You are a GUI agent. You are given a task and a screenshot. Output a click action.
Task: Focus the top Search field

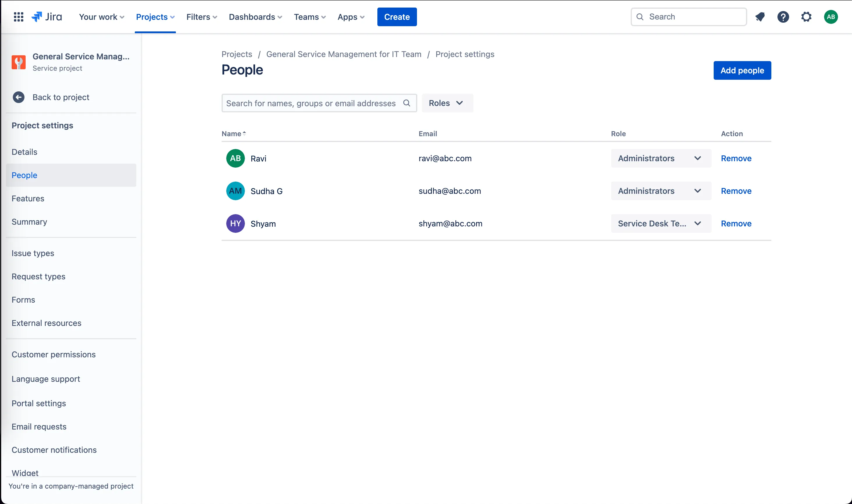(x=689, y=17)
